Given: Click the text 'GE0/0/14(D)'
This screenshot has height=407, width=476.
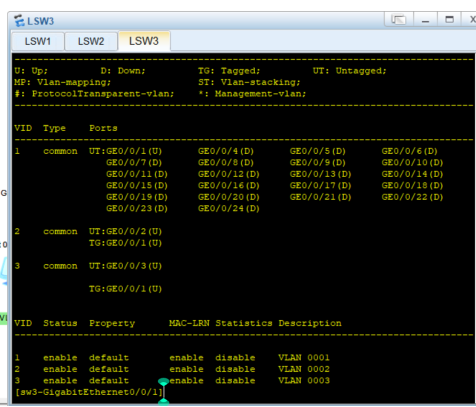Looking at the screenshot, I should (412, 174).
